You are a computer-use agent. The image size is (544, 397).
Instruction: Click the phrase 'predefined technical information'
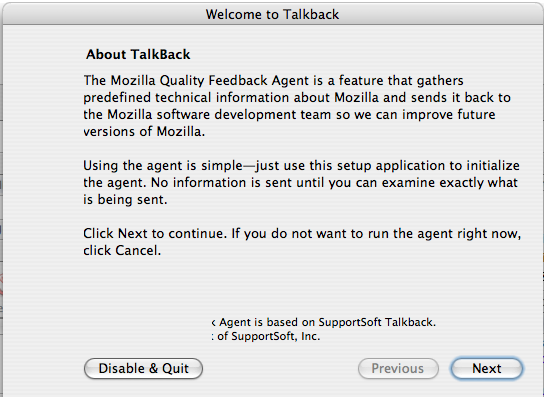tap(186, 98)
